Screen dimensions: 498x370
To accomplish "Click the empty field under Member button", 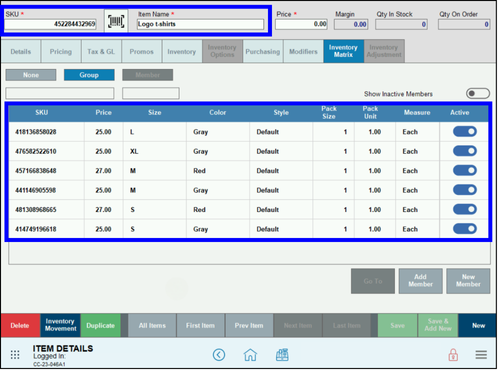I will (x=151, y=93).
